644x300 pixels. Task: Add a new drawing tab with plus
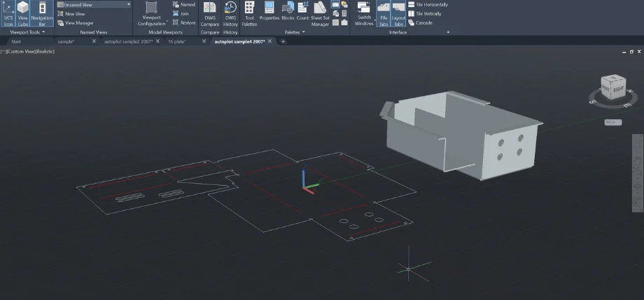(283, 41)
